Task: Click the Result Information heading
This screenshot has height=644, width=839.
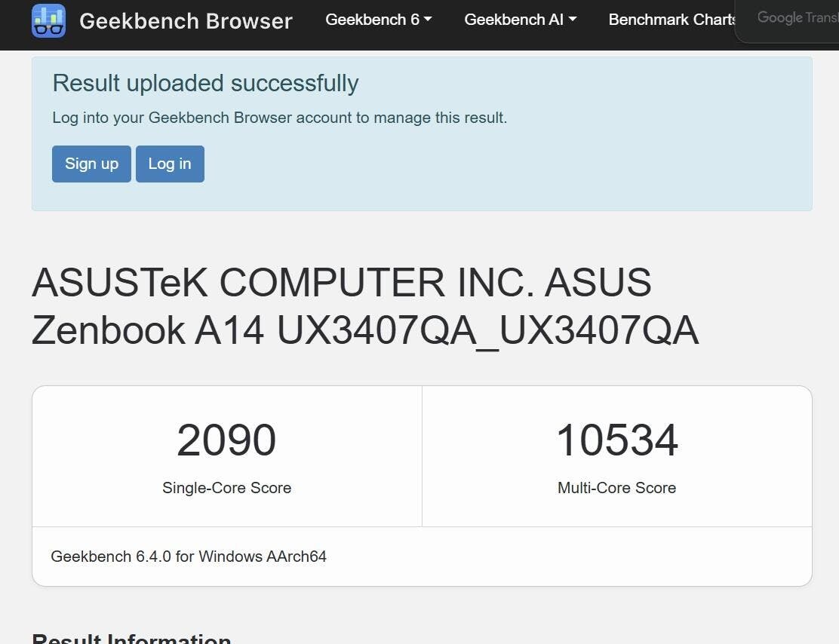Action: (131, 637)
